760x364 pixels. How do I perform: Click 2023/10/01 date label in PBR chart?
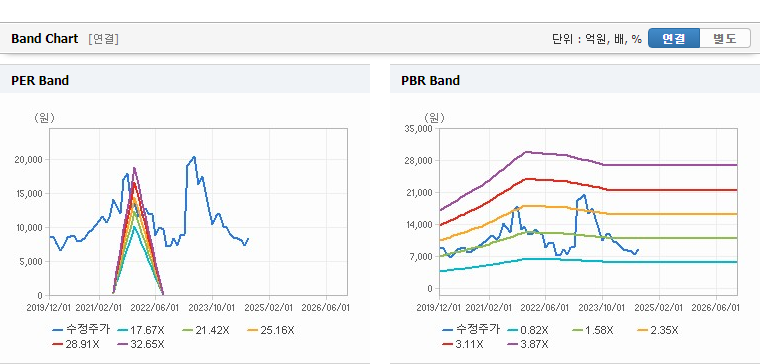coord(602,308)
